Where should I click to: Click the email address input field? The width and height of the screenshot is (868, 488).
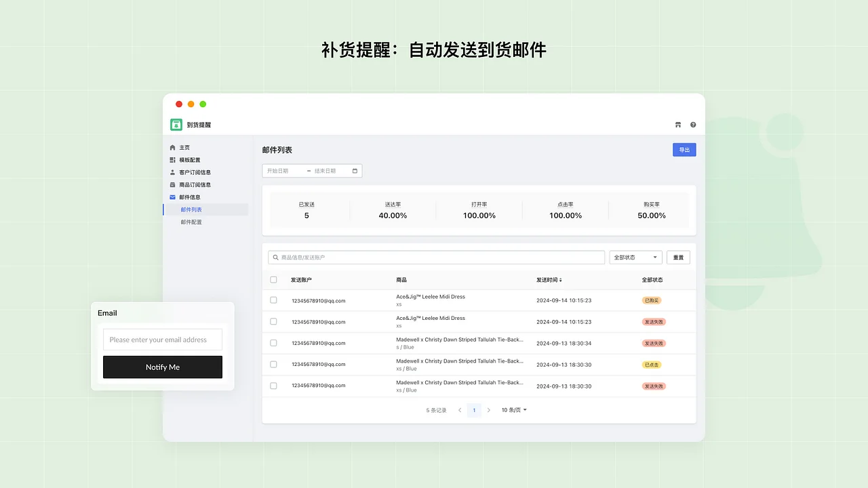click(x=163, y=340)
